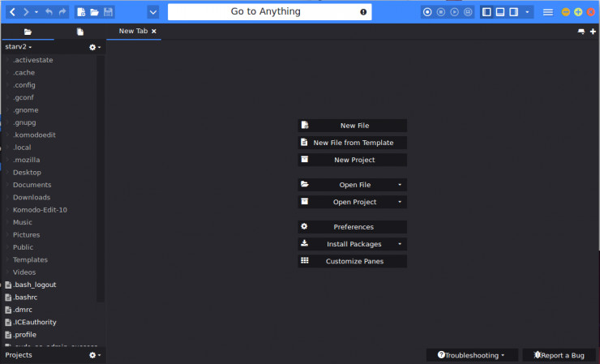
Task: Click the Preferences button
Action: (352, 227)
